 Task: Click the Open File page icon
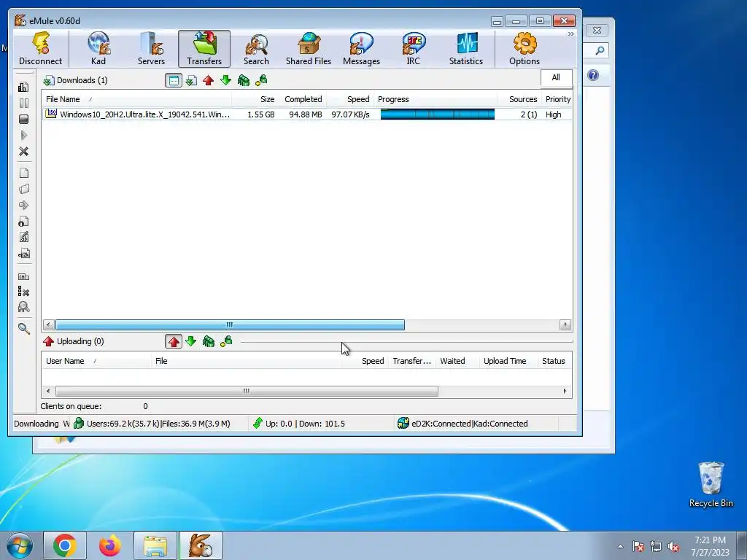(23, 173)
